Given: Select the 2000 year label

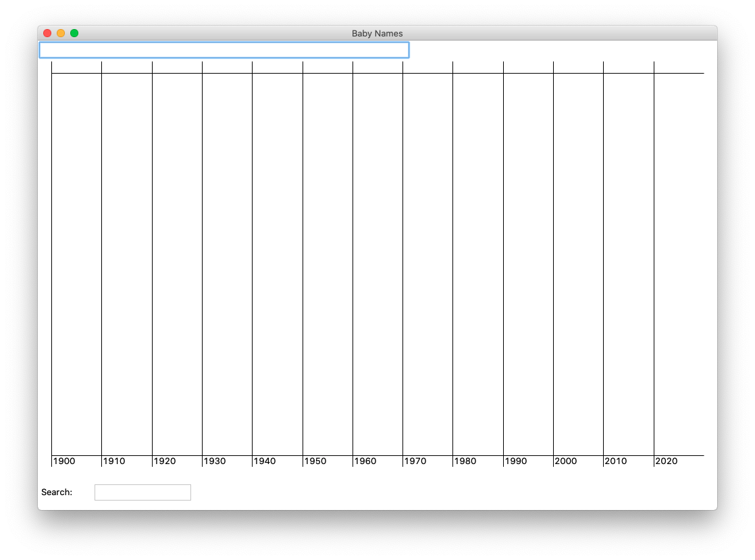Looking at the screenshot, I should (x=565, y=461).
